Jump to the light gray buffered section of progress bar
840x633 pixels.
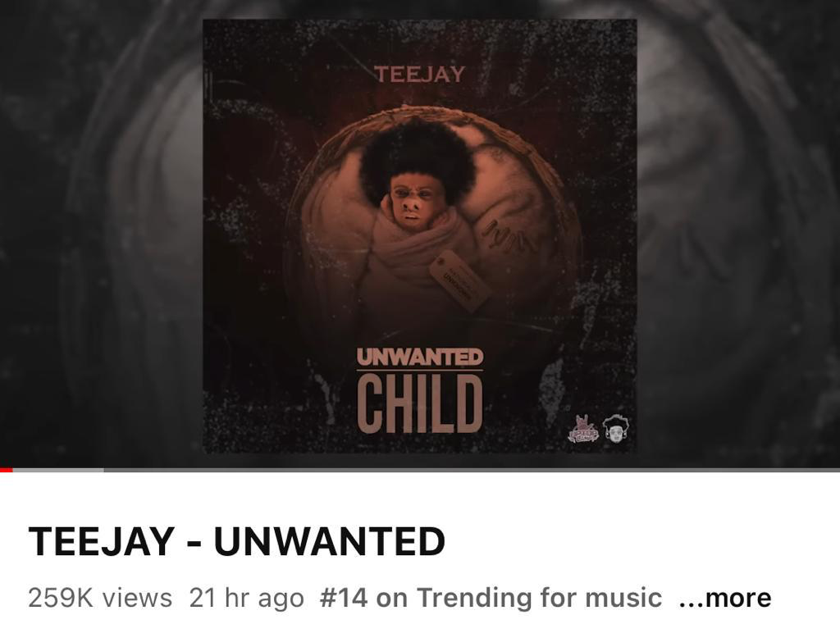(x=58, y=470)
